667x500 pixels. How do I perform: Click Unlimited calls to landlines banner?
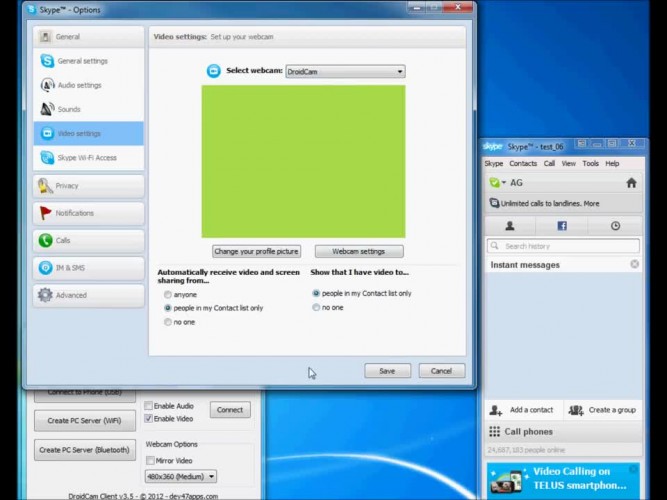pyautogui.click(x=564, y=203)
